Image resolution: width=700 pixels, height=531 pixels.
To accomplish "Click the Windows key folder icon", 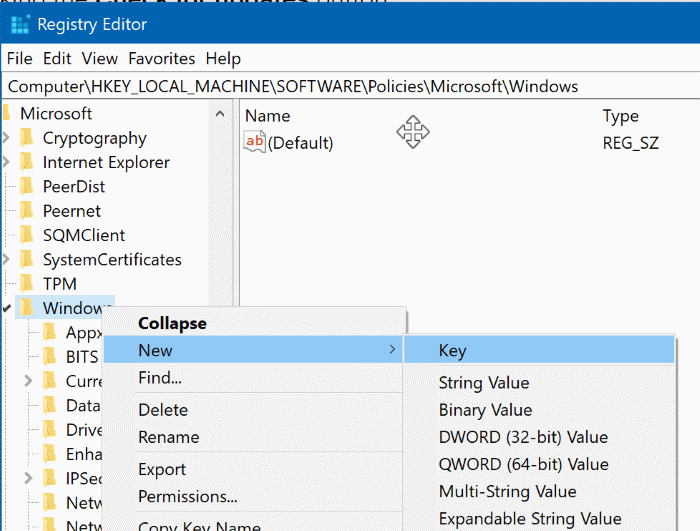I will [28, 308].
